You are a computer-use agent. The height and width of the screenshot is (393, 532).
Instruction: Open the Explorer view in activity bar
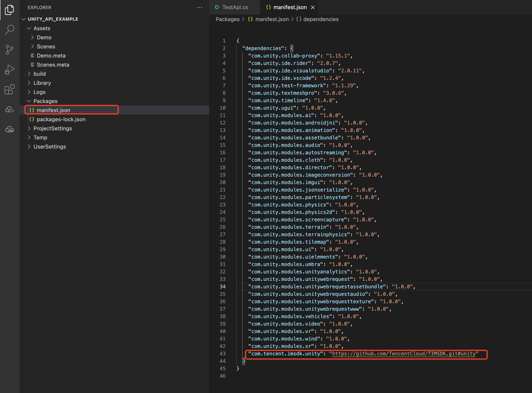pos(10,10)
